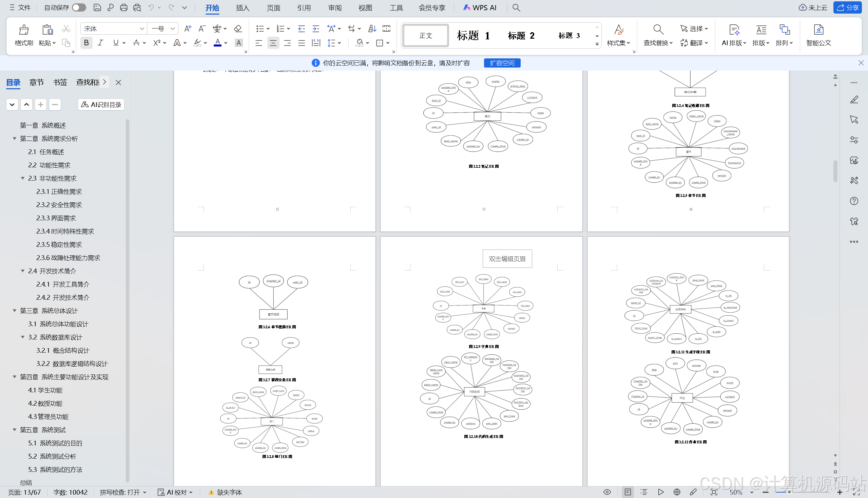Click the print icon in title bar
This screenshot has height=498, width=868.
coord(124,7)
